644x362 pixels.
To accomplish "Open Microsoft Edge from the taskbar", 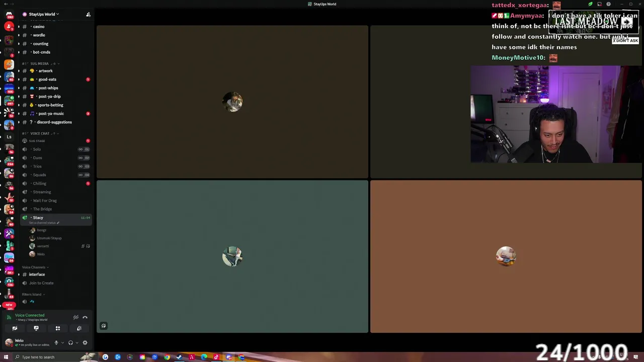I will click(x=204, y=357).
